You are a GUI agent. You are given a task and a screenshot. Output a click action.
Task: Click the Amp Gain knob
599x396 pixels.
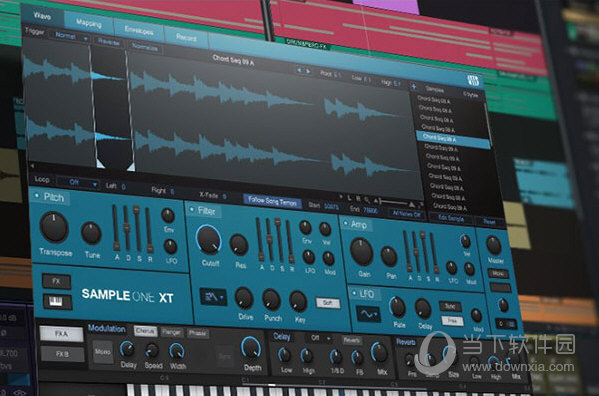tap(361, 252)
